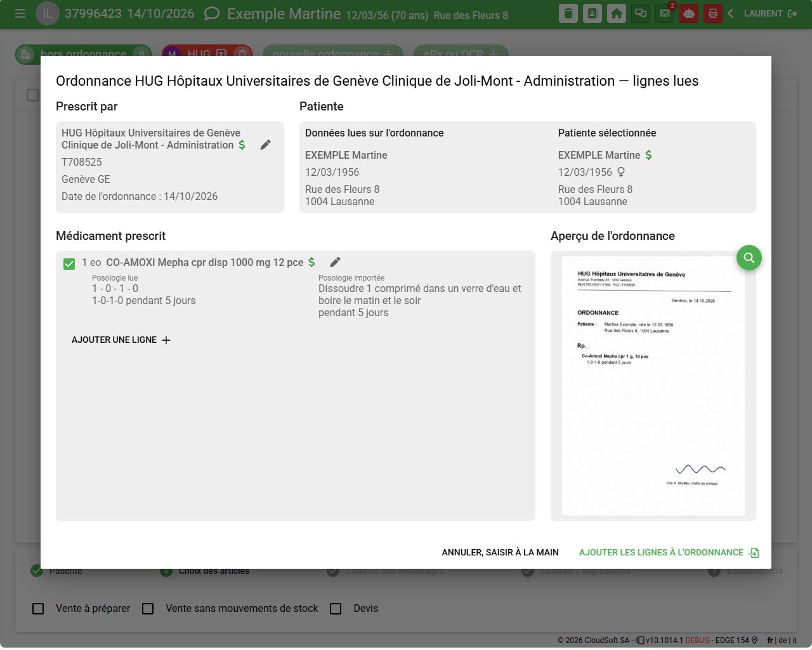Click the trash icon on the HUG chip
The image size is (812, 650).
242,55
